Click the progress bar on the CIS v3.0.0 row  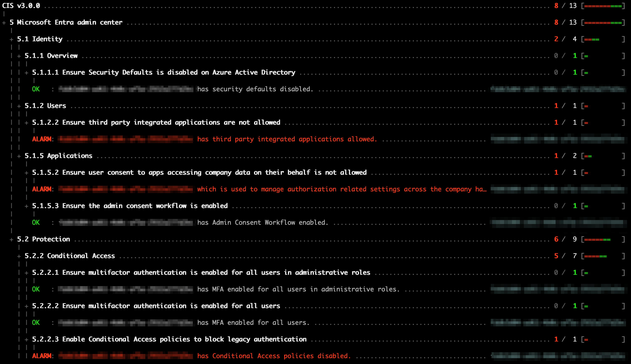point(603,6)
